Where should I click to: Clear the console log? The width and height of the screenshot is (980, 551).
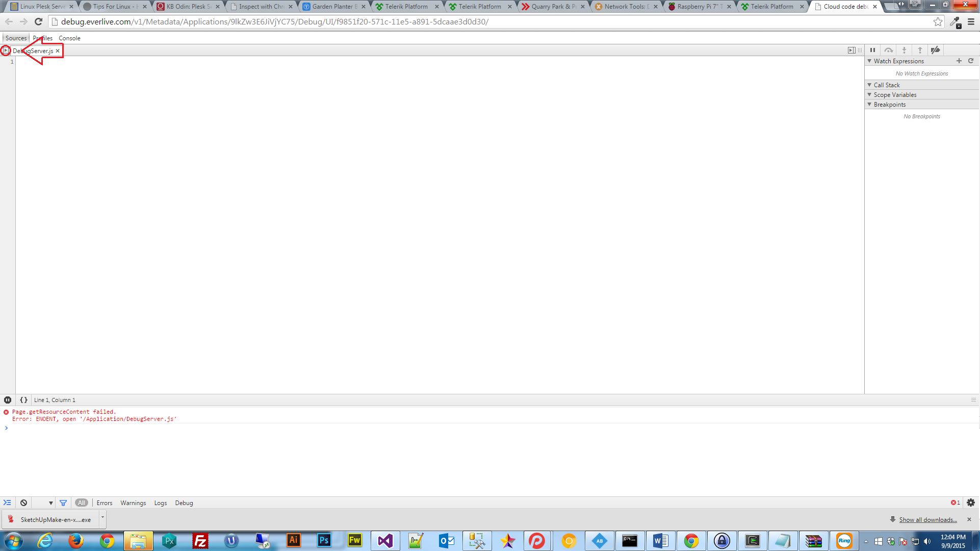pos(23,503)
